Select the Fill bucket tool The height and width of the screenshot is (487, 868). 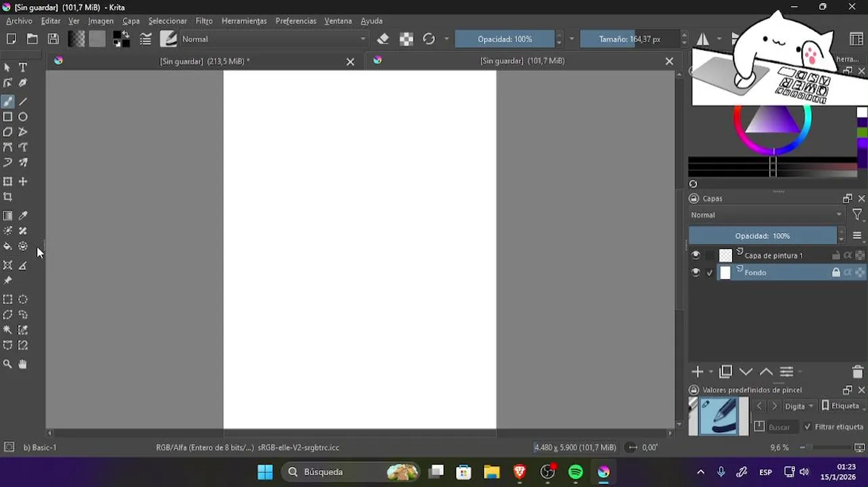pyautogui.click(x=7, y=246)
